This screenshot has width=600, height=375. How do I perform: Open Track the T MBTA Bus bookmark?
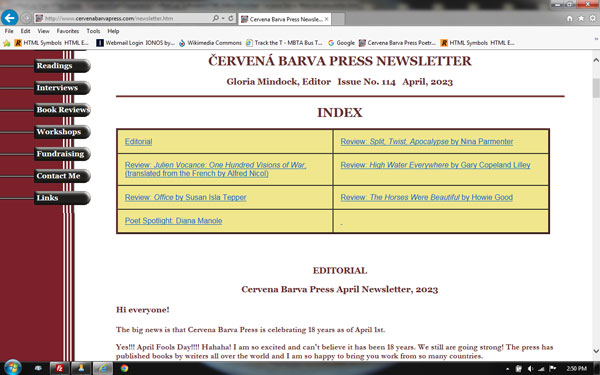pyautogui.click(x=284, y=43)
